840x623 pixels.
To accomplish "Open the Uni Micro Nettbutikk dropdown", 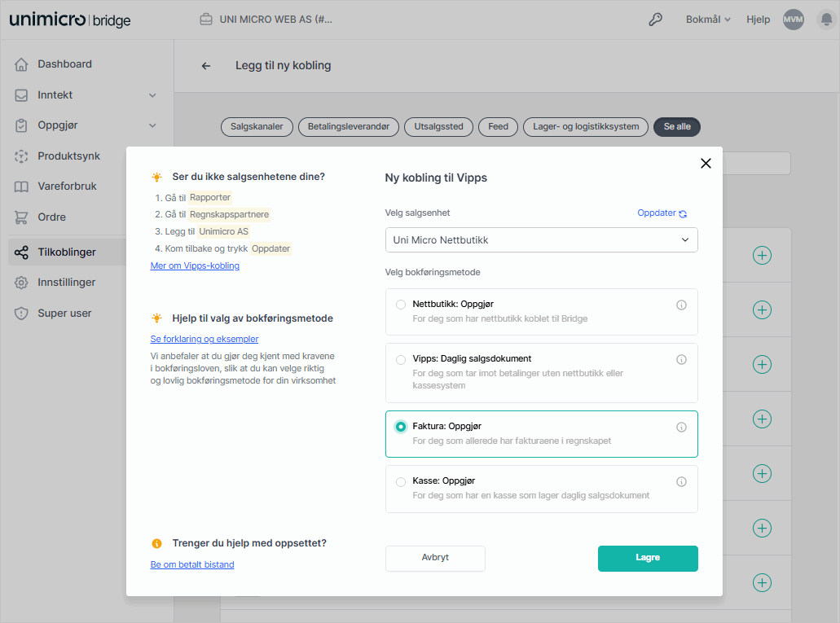I will 541,240.
